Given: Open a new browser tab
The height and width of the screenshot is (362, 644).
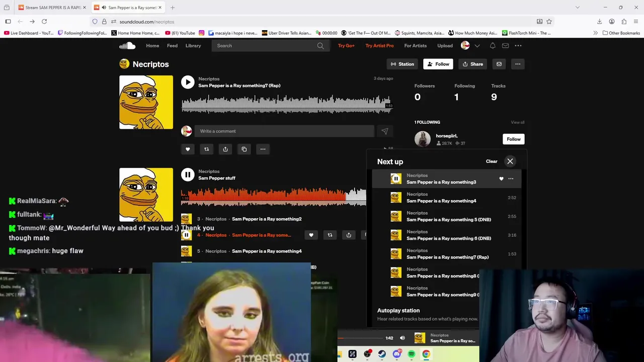Looking at the screenshot, I should point(173,8).
